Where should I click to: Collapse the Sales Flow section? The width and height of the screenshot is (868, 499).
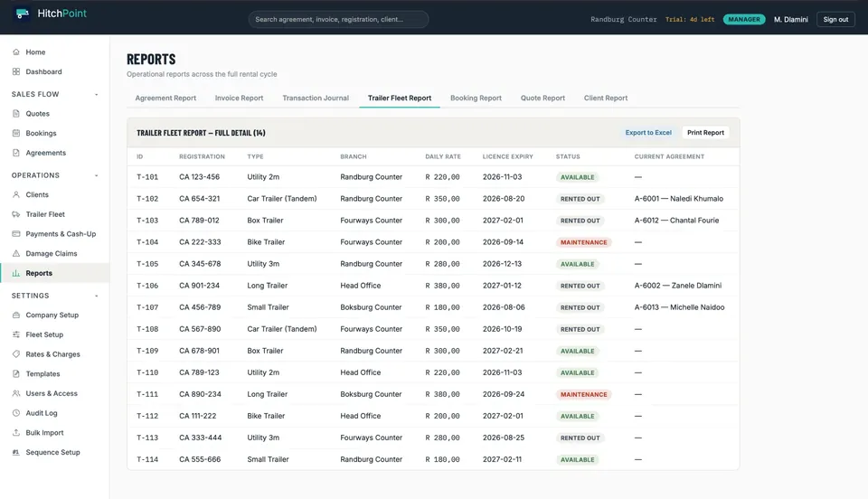point(97,95)
